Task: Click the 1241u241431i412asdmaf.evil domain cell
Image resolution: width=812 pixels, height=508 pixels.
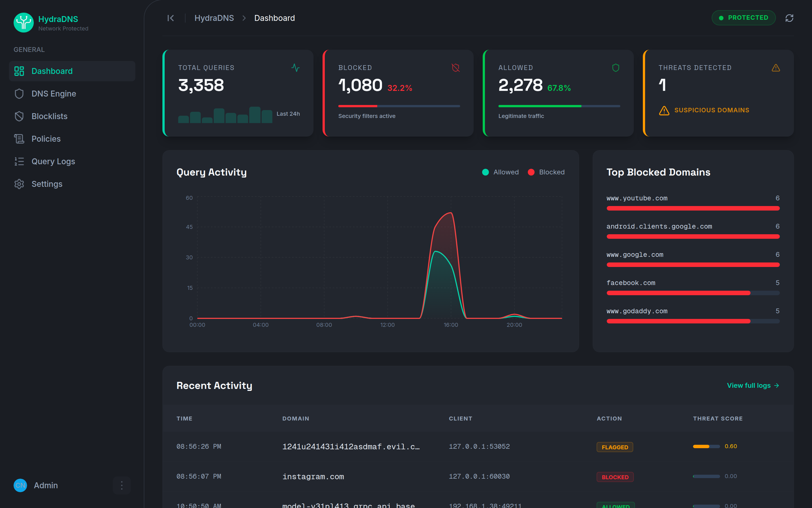Action: point(351,446)
